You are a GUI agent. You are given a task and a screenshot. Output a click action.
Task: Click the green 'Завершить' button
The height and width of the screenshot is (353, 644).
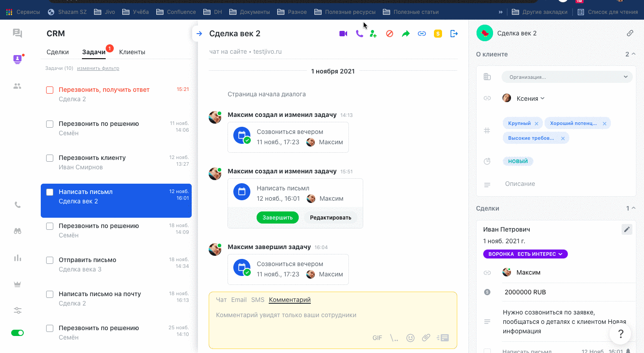pyautogui.click(x=277, y=218)
